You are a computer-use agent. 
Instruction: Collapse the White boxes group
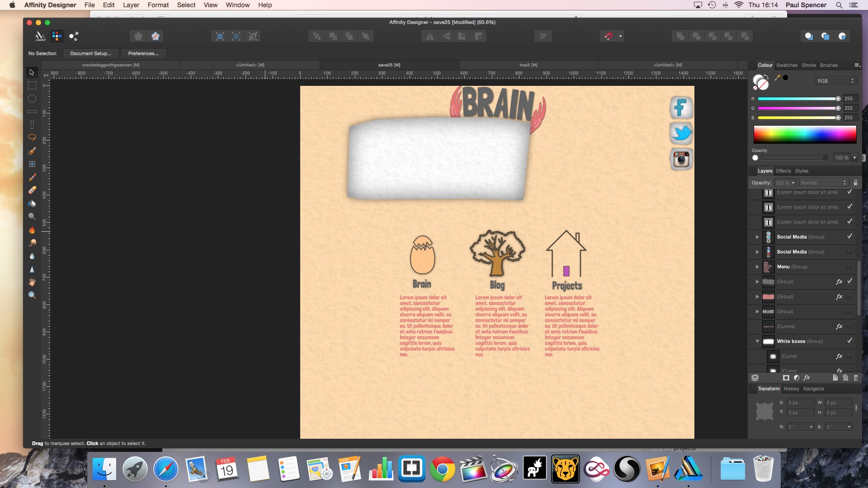point(757,341)
